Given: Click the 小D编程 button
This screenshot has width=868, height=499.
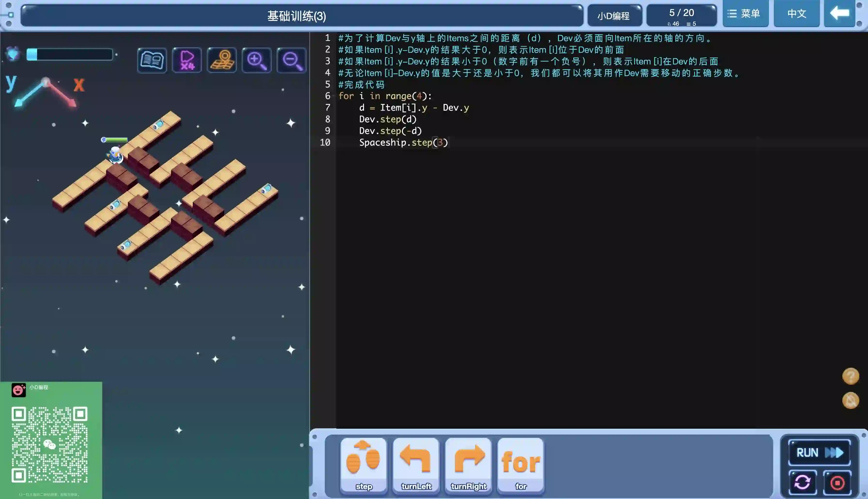Looking at the screenshot, I should coord(614,16).
